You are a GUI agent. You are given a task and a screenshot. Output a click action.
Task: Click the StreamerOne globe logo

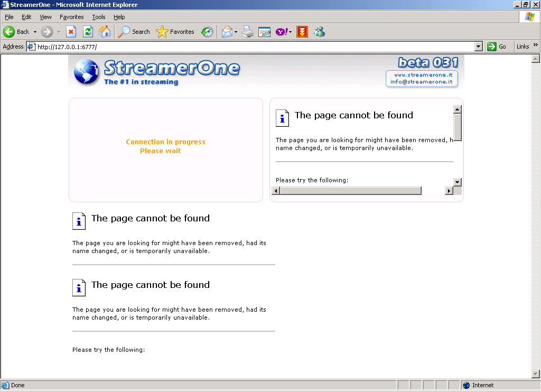[86, 71]
